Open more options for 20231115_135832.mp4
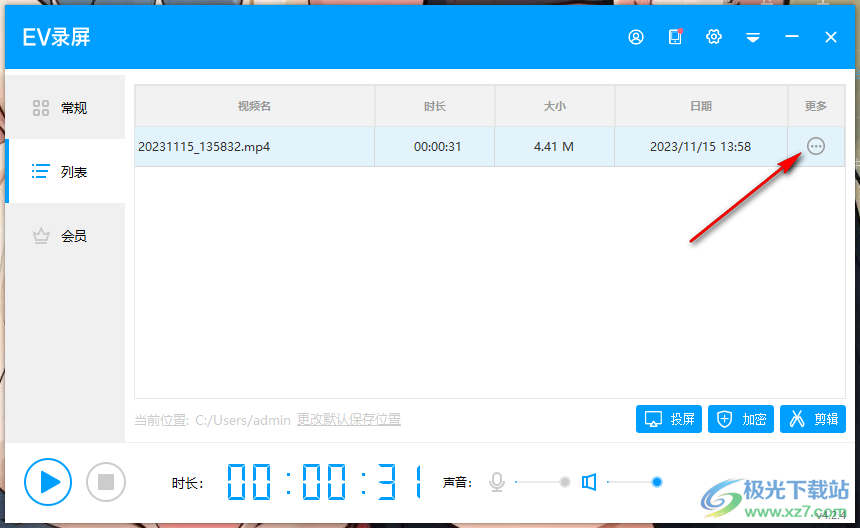The height and width of the screenshot is (528, 860). [816, 146]
